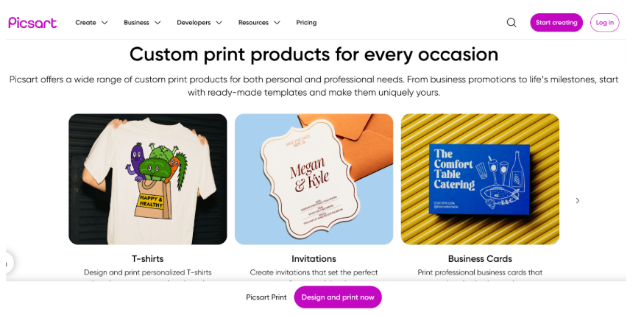
Task: Select the T-shirt product image
Action: (x=148, y=179)
